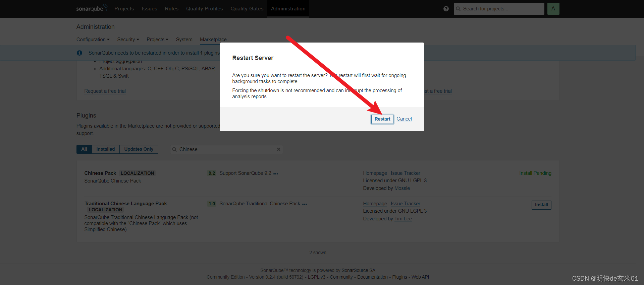644x285 pixels.
Task: Open SonarSource SA footer link
Action: pos(358,270)
